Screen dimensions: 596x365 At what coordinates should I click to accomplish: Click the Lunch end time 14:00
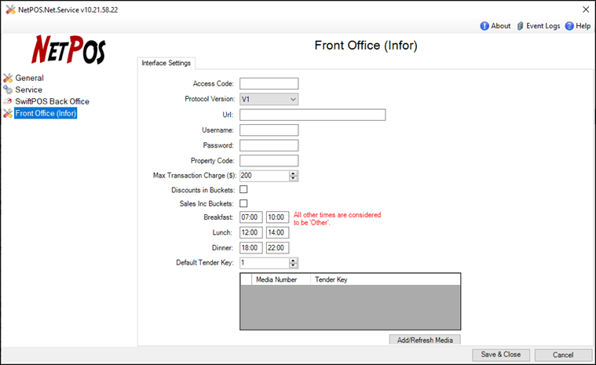point(277,232)
